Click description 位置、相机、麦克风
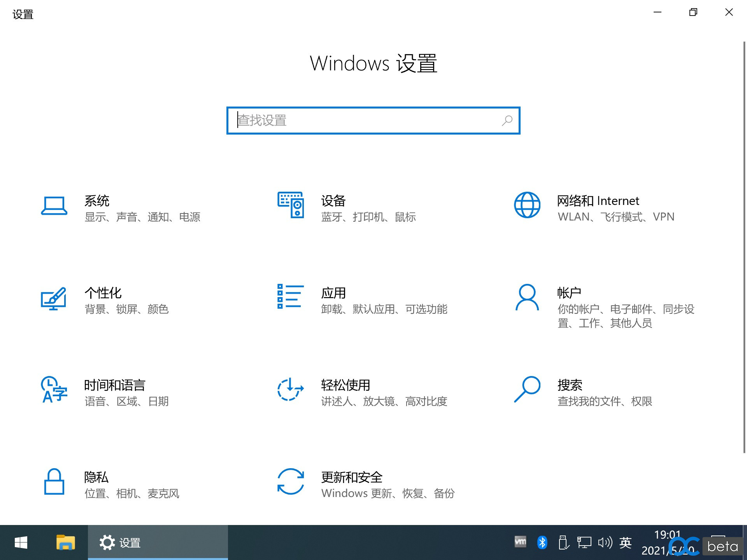 [x=132, y=493]
